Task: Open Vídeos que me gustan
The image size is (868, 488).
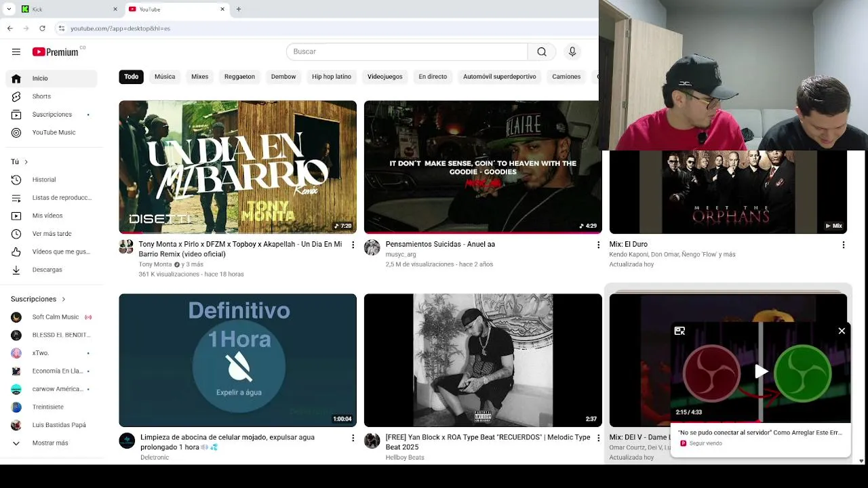Action: tap(52, 251)
